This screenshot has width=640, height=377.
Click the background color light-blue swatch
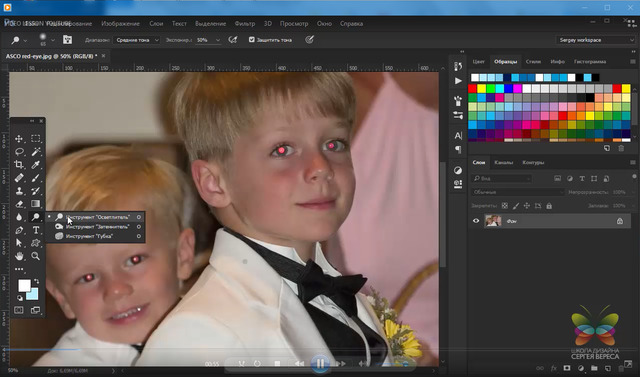pyautogui.click(x=33, y=295)
